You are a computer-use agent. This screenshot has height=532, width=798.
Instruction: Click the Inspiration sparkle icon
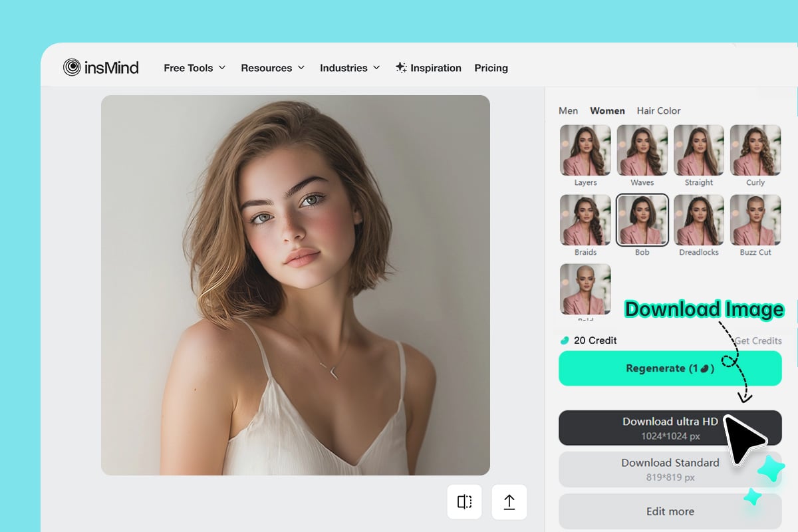401,67
